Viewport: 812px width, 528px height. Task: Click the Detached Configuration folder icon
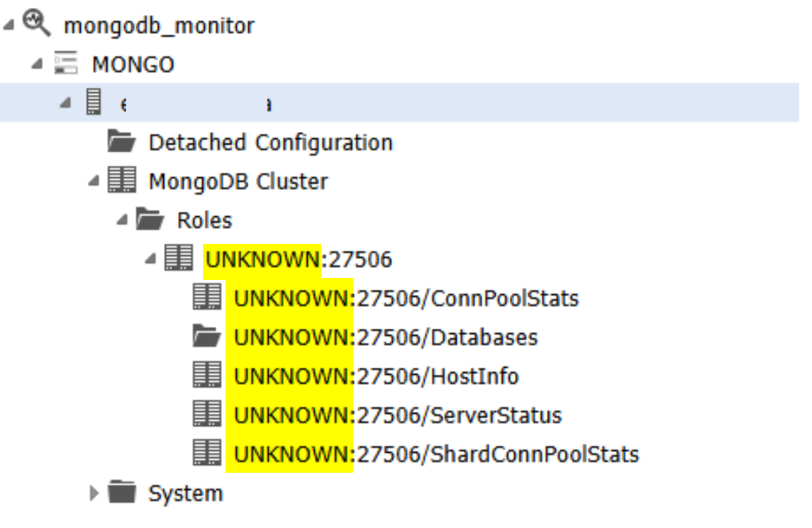pyautogui.click(x=122, y=142)
